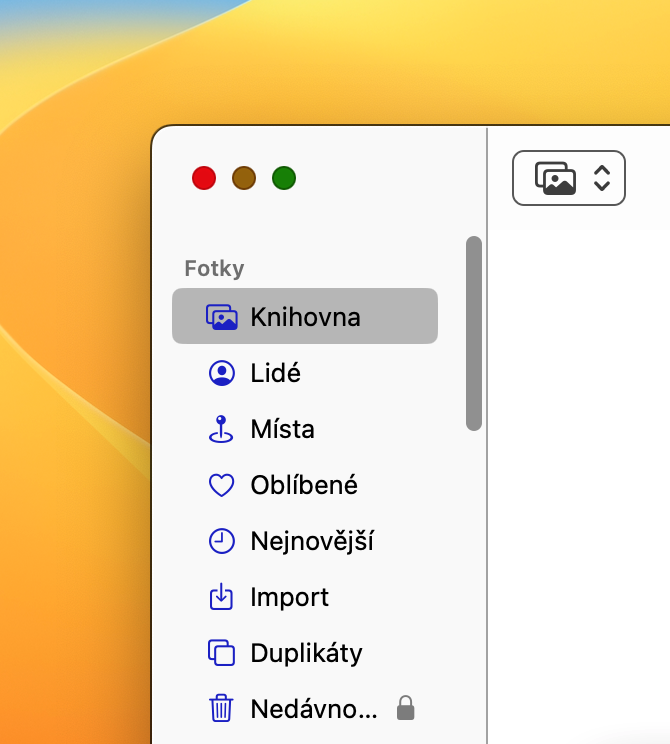Show Oblíbené photos
Screen dimensions: 670x744
[x=305, y=485]
